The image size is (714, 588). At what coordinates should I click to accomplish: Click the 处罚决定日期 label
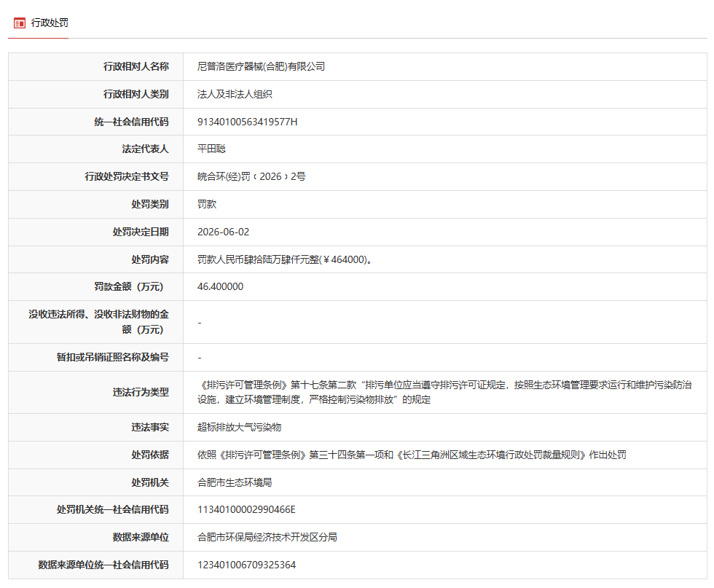141,232
